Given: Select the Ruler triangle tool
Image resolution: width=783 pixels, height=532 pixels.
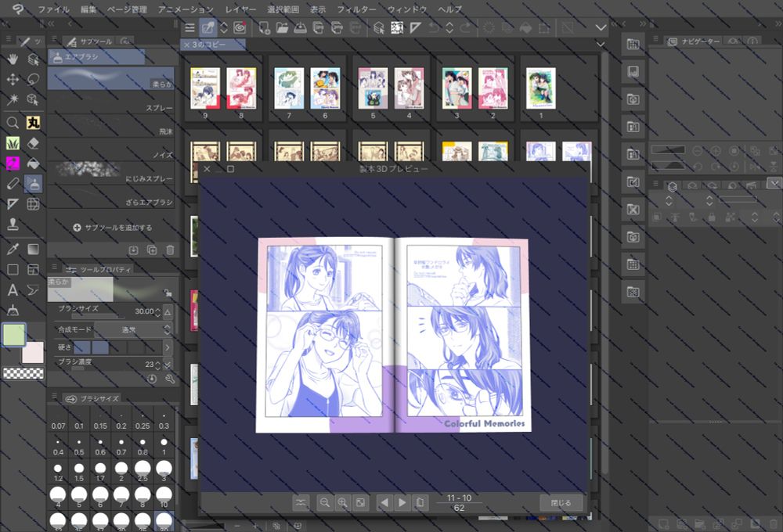Looking at the screenshot, I should (x=13, y=203).
